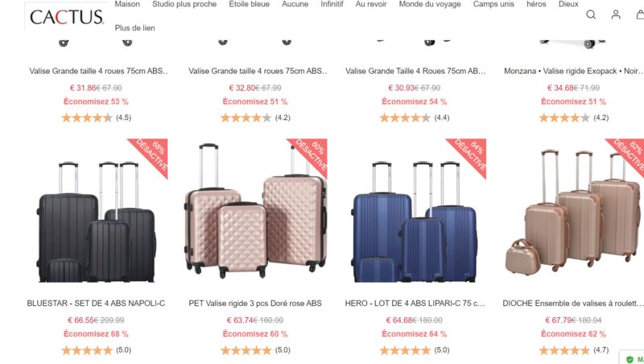This screenshot has width=644, height=364.
Task: Open the Étoile bleue menu item
Action: click(250, 4)
